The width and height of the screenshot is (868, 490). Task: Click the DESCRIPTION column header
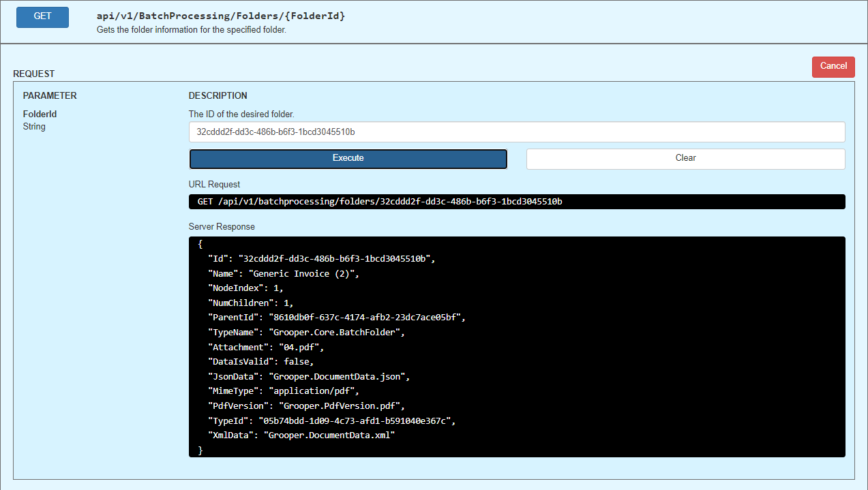218,95
